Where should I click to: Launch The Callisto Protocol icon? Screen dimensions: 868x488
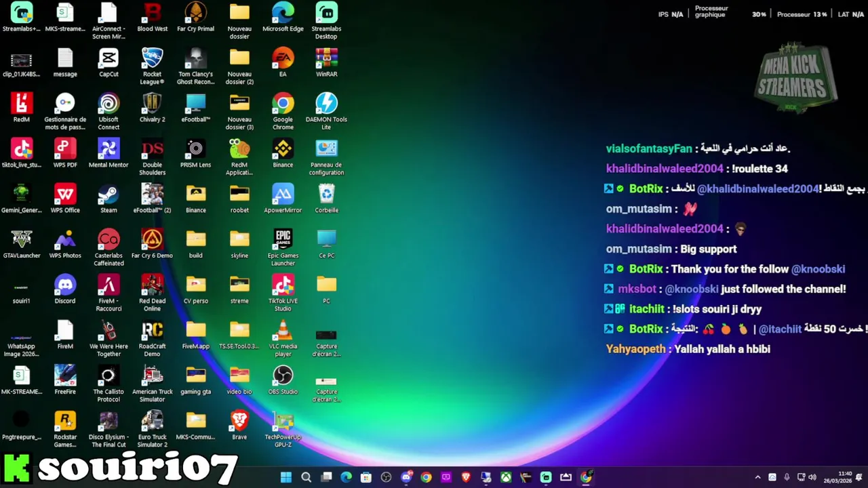click(x=108, y=384)
